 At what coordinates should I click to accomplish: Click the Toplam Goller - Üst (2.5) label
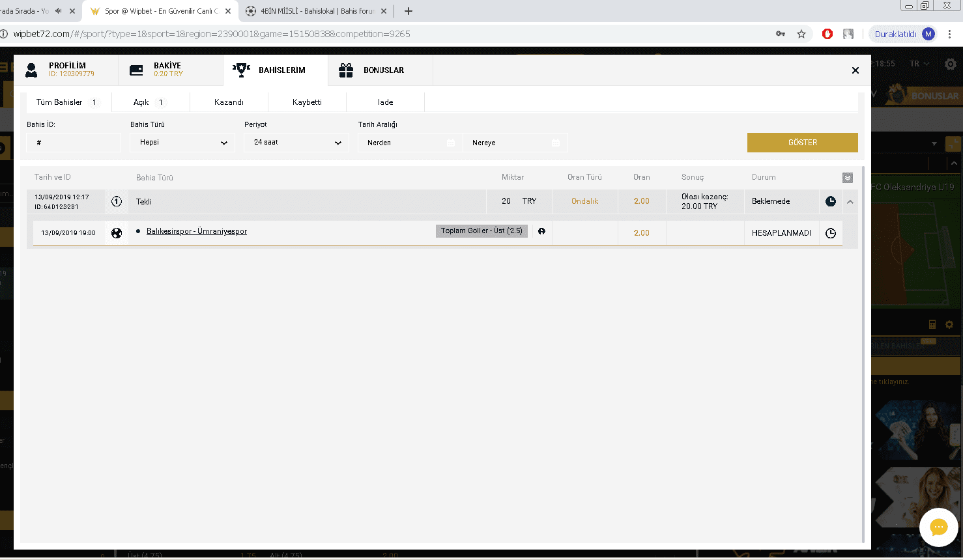click(481, 231)
